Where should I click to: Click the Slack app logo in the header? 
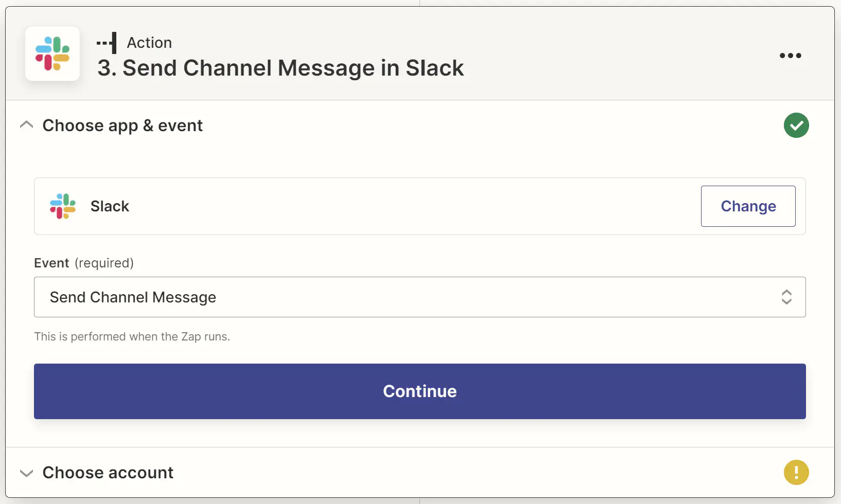(52, 53)
